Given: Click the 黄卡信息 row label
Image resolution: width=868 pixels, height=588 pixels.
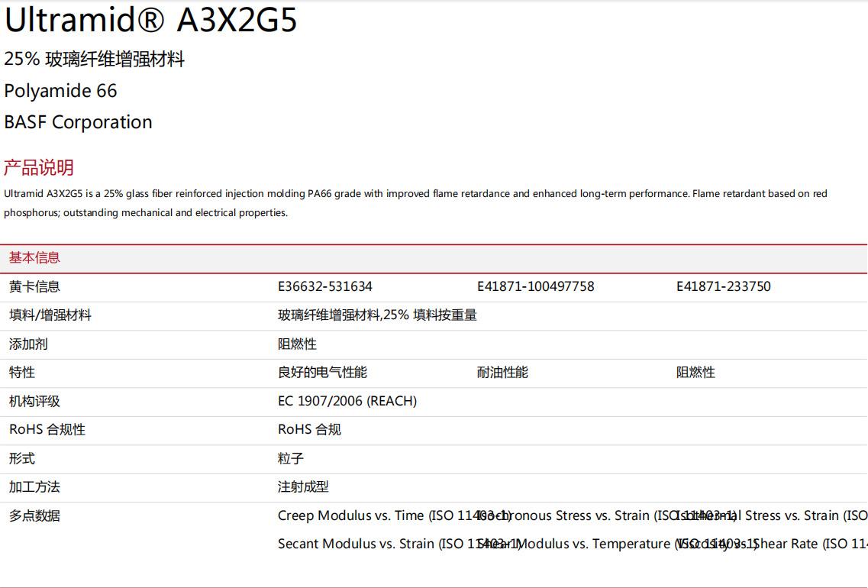Looking at the screenshot, I should [x=34, y=286].
